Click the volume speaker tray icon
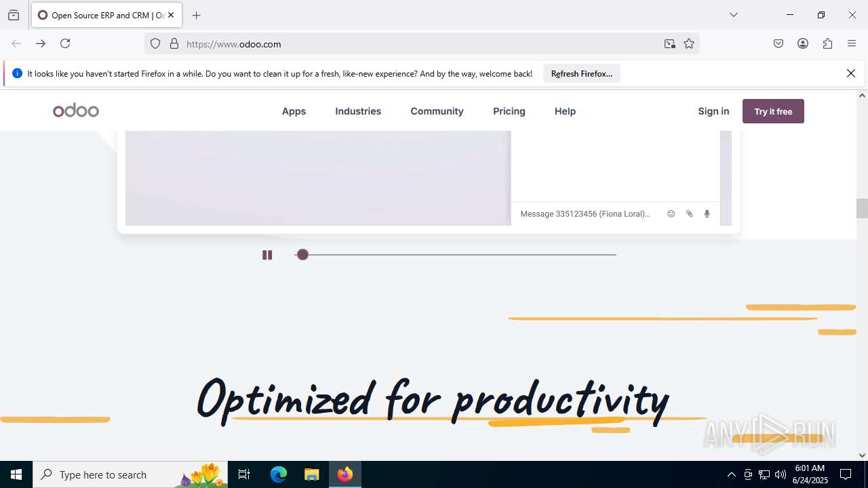The height and width of the screenshot is (488, 868). click(781, 474)
